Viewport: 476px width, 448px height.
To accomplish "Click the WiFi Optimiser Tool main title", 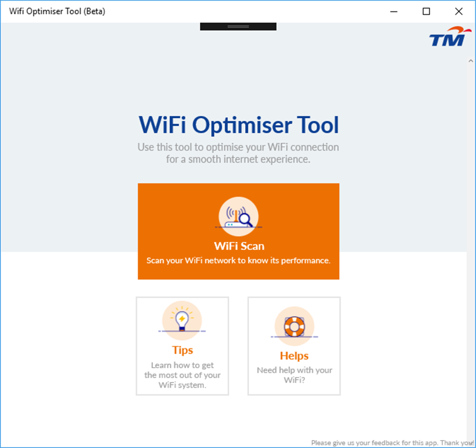I will point(238,125).
